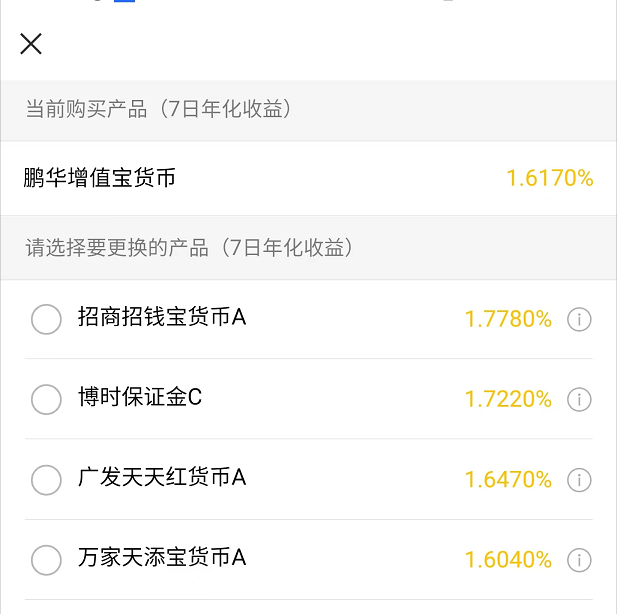View details icon for 万家天添宝货币A
Image resolution: width=617 pixels, height=614 pixels.
(x=579, y=559)
